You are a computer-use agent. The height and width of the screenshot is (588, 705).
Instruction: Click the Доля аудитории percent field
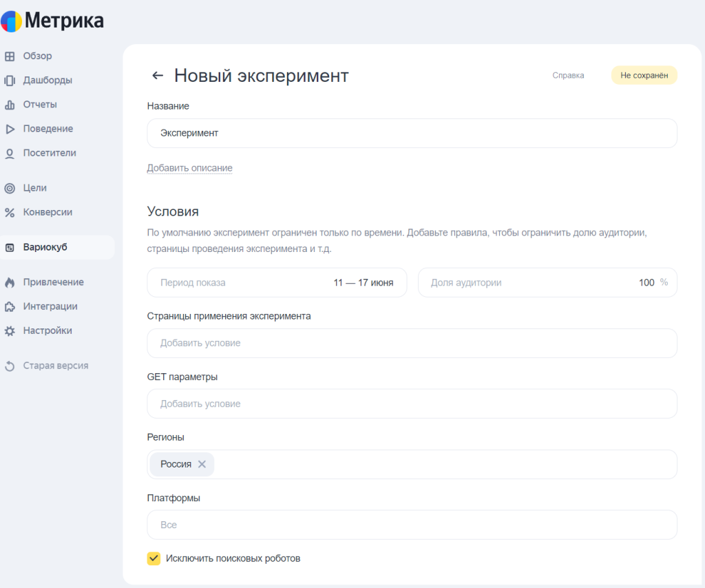(547, 283)
